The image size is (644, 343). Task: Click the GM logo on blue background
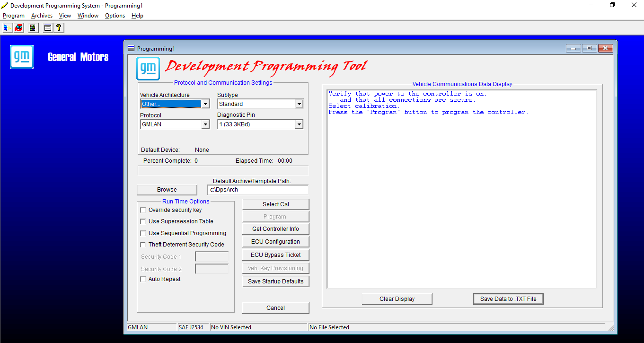pyautogui.click(x=22, y=57)
